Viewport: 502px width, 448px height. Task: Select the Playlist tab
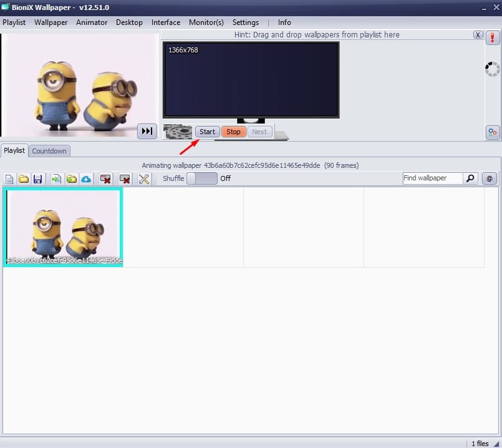pyautogui.click(x=14, y=150)
